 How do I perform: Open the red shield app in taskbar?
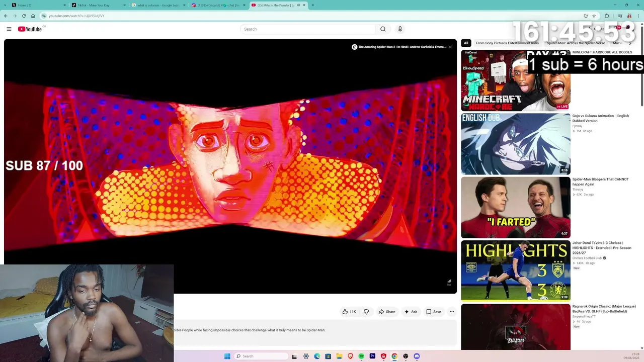point(383,356)
